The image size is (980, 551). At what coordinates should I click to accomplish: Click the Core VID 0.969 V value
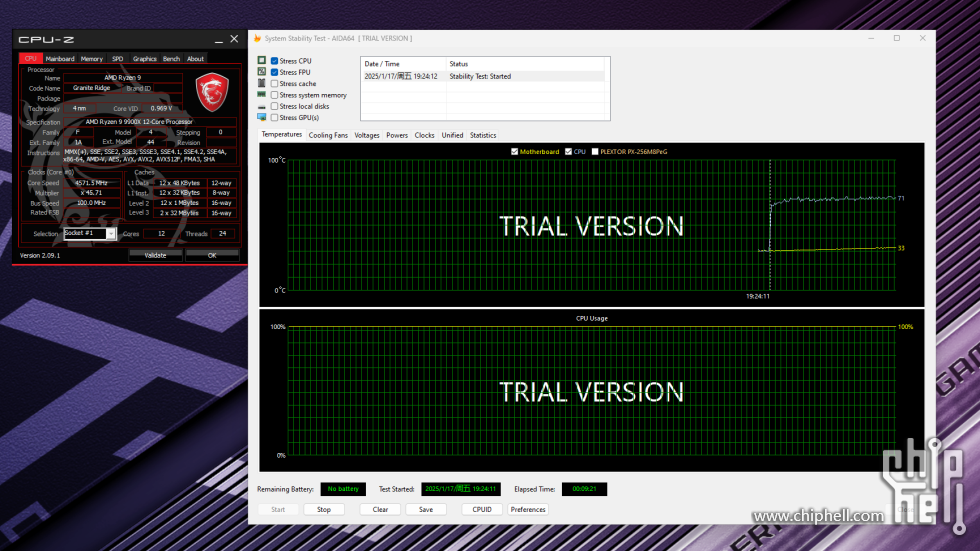tap(161, 108)
